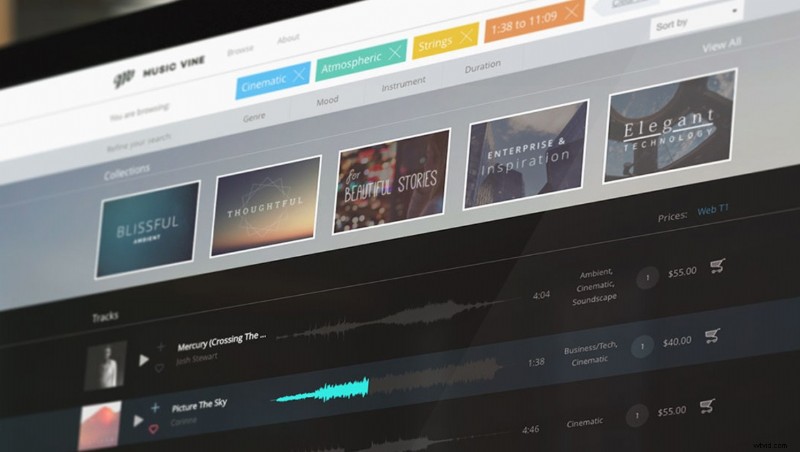Viewport: 800px width, 452px height.
Task: Open the Blissful Ambient collection
Action: tap(147, 229)
